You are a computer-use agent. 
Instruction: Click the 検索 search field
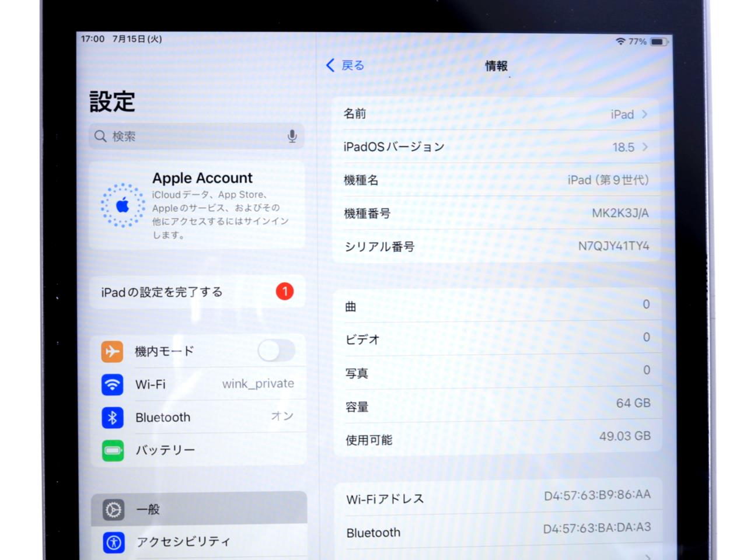(x=197, y=136)
